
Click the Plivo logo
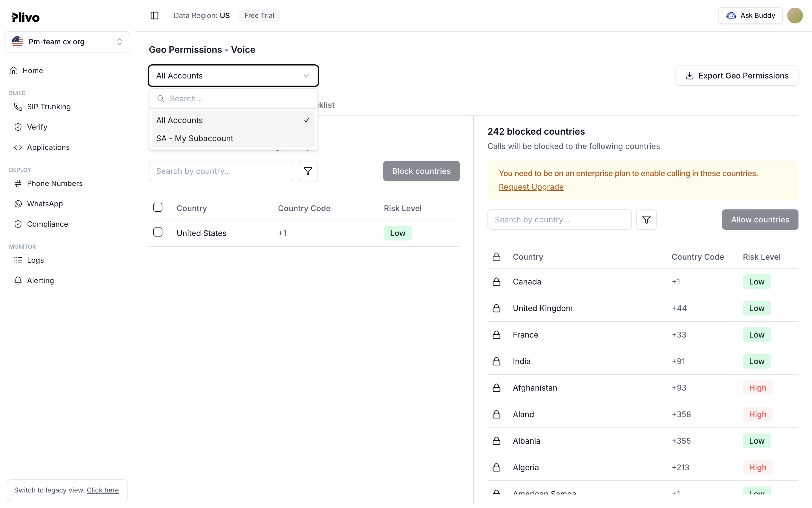[x=25, y=17]
